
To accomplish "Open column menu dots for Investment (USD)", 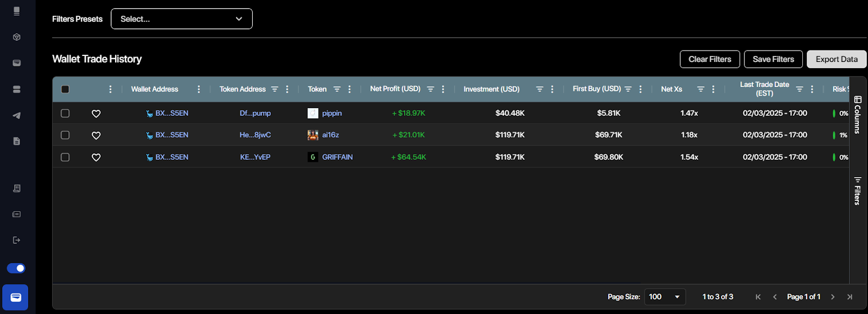I will 552,89.
